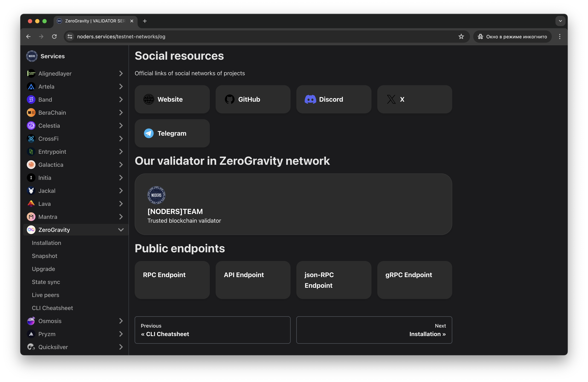Screen dimensions: 588x382
Task: Open the State sync sidebar item
Action: (x=46, y=282)
